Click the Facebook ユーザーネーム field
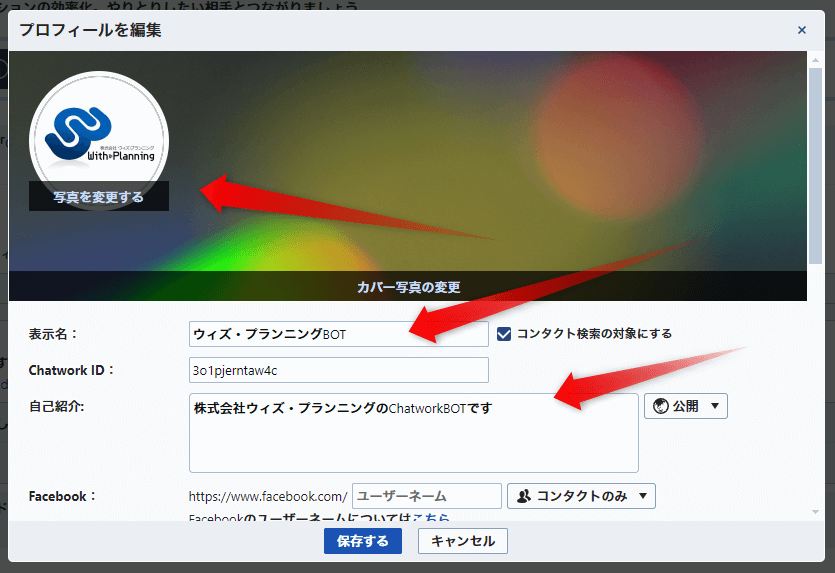This screenshot has height=573, width=835. click(x=427, y=496)
